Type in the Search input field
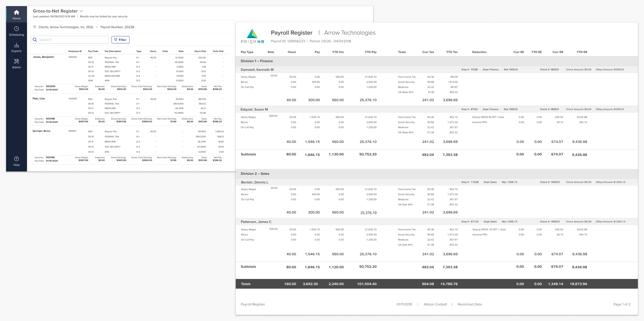The image size is (644, 321). coord(73,40)
